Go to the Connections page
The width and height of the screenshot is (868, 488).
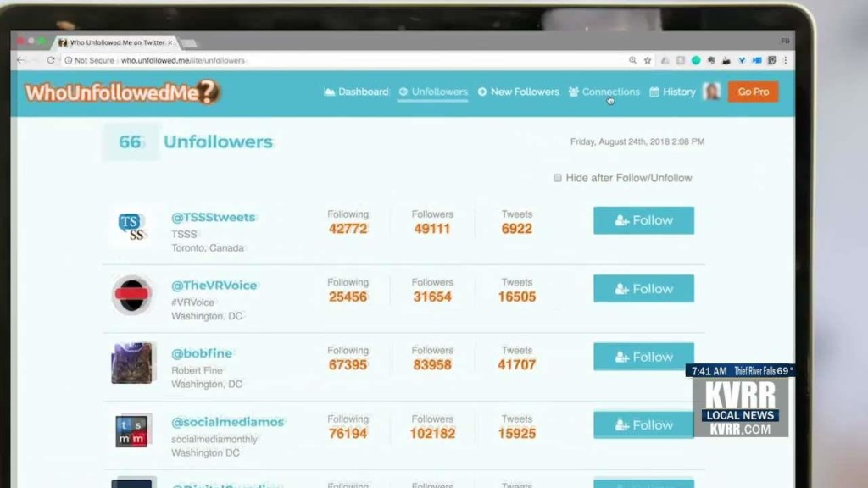pyautogui.click(x=604, y=91)
